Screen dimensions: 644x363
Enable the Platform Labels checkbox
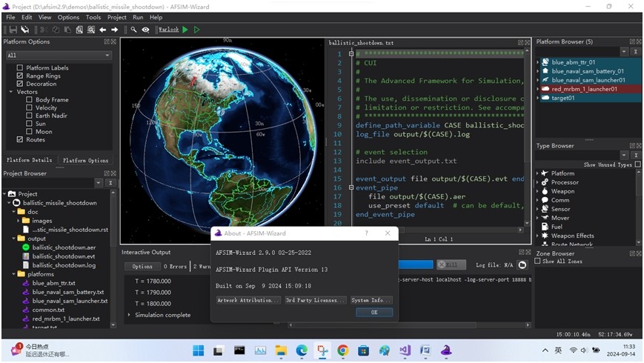click(x=20, y=68)
